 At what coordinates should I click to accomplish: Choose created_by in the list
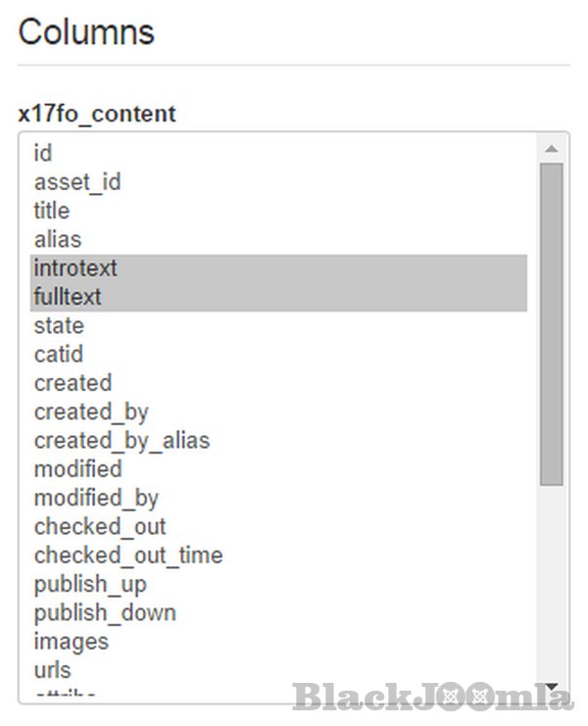(x=91, y=411)
